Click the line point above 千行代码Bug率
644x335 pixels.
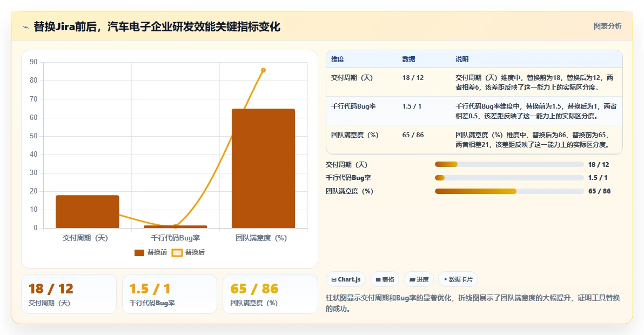(176, 226)
